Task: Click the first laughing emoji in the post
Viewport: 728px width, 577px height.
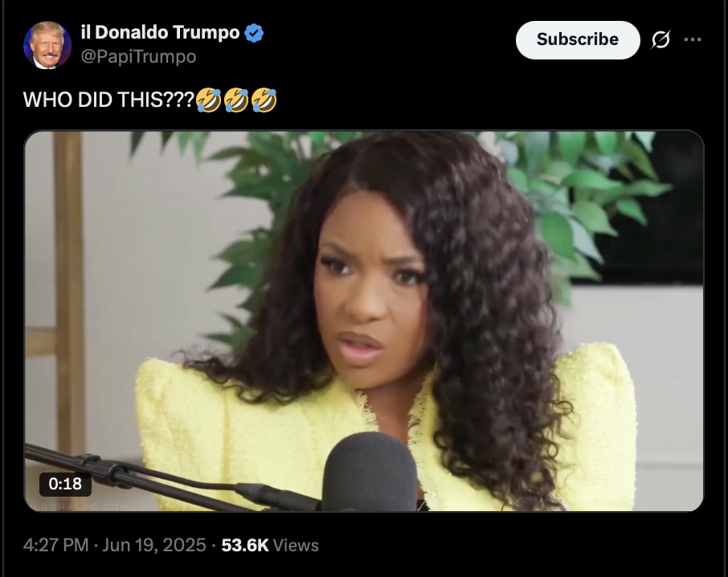Action: coord(208,100)
